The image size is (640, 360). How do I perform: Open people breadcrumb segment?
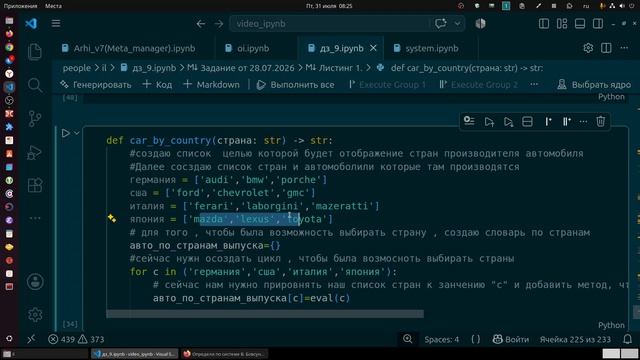coord(77,68)
